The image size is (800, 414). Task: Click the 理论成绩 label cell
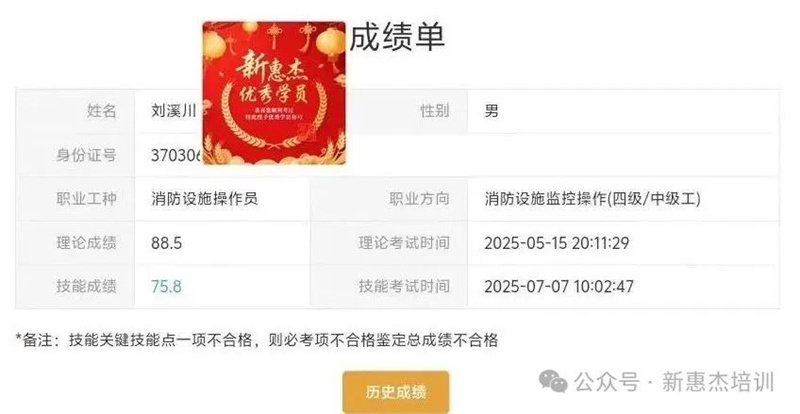pyautogui.click(x=76, y=242)
